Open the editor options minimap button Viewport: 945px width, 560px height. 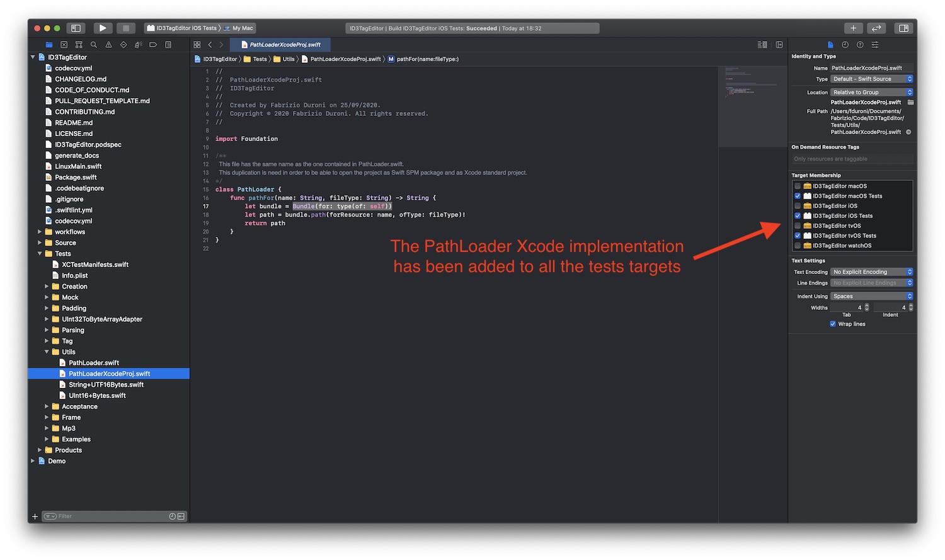tap(762, 45)
